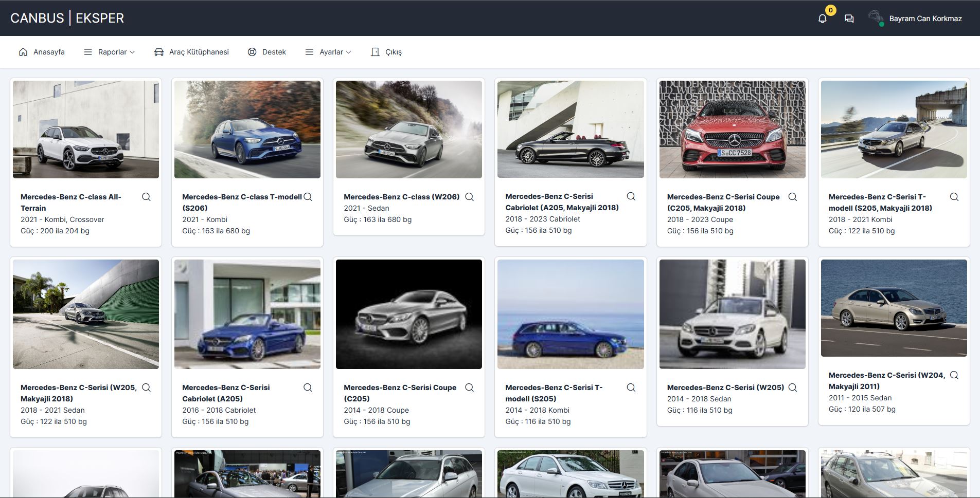
Task: Click blue T-modell S206 car photo
Action: click(x=247, y=130)
